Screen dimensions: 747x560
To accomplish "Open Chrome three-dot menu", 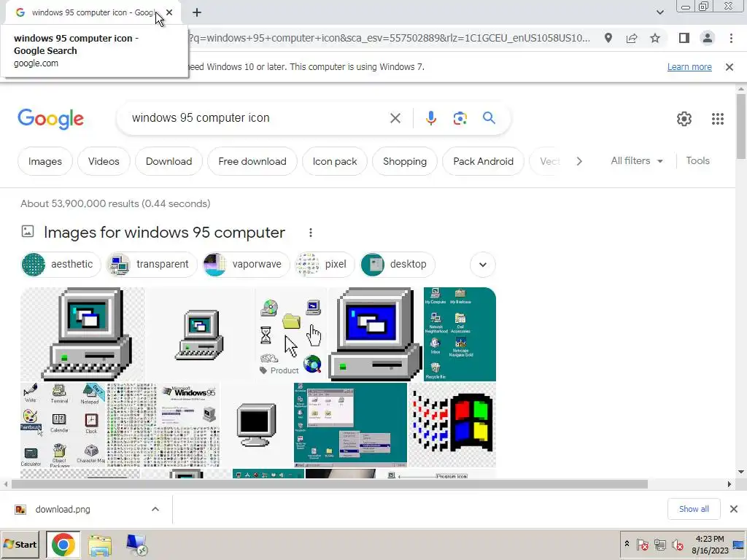I will 731,38.
